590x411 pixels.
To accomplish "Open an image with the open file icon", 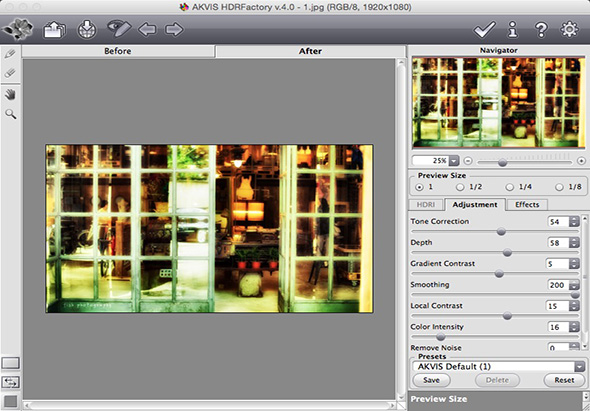I will click(x=55, y=29).
